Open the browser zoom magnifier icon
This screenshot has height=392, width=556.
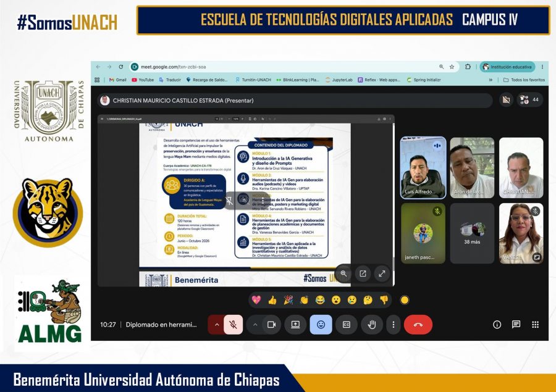(x=442, y=67)
